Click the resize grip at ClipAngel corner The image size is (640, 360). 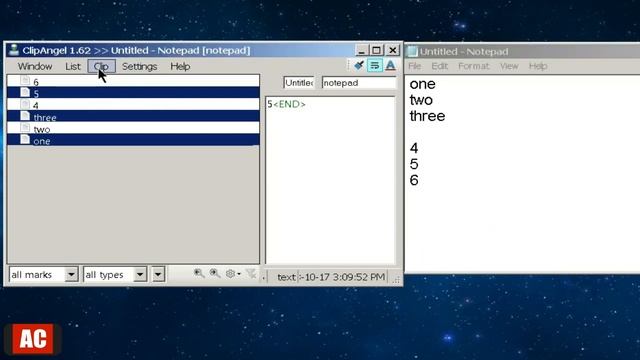(x=396, y=280)
